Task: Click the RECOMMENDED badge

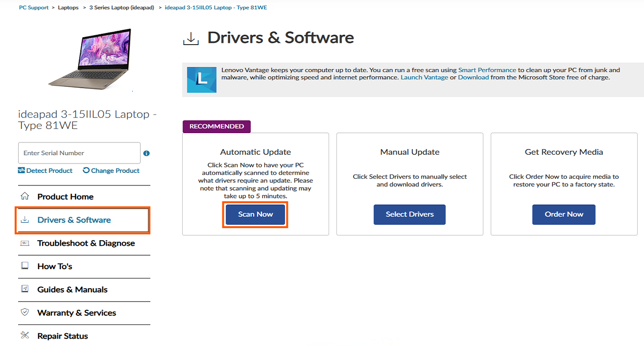Action: pos(216,126)
